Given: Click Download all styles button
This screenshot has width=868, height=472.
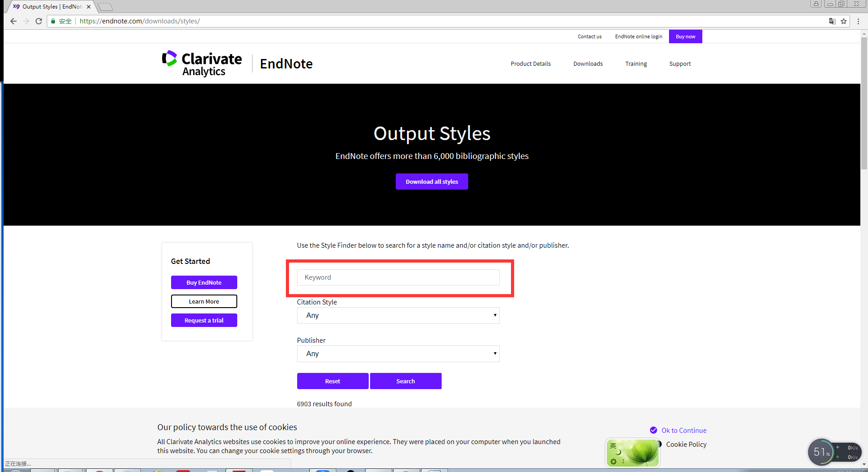Looking at the screenshot, I should pyautogui.click(x=432, y=182).
